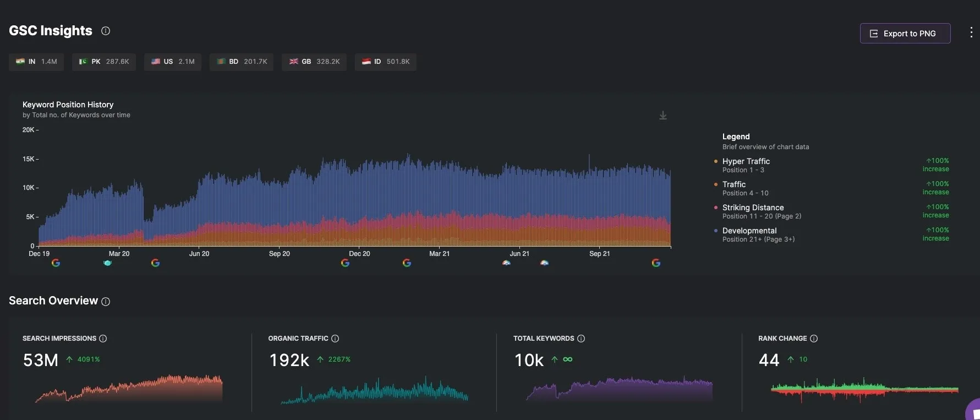Open Search Impressions info tooltip icon
This screenshot has width=980, height=420.
pyautogui.click(x=103, y=339)
